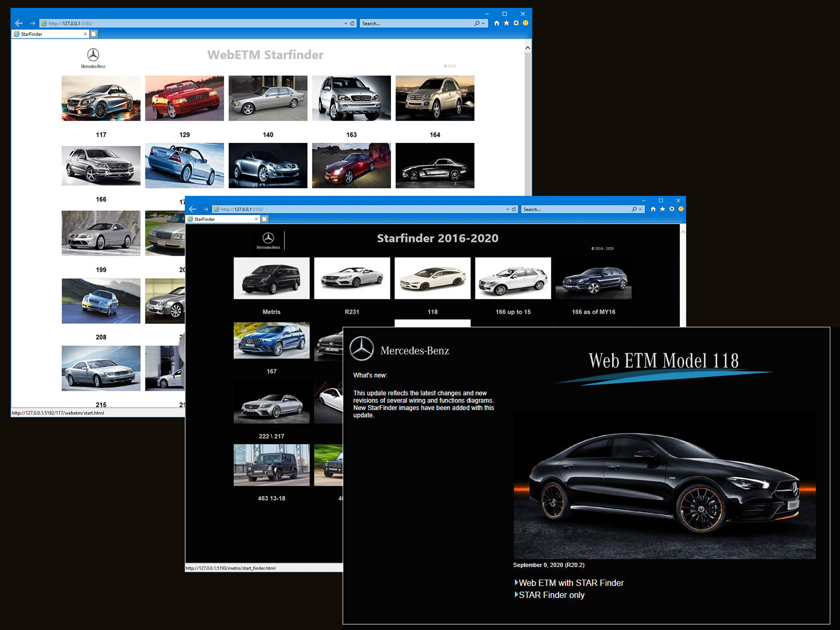
Task: Select StarFinder tab in Starfinder 2016-2020 window
Action: coord(220,219)
